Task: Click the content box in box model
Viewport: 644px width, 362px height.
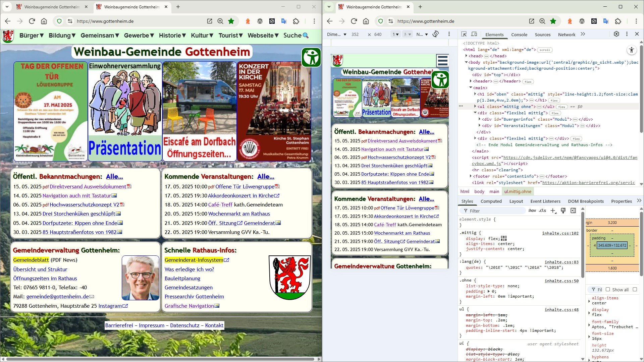Action: click(x=612, y=245)
